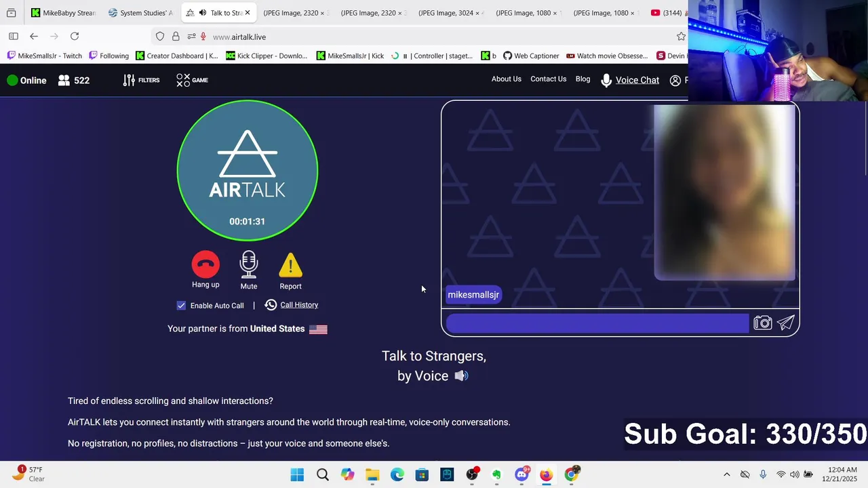Click the taskbar volume speaker icon

[794, 474]
